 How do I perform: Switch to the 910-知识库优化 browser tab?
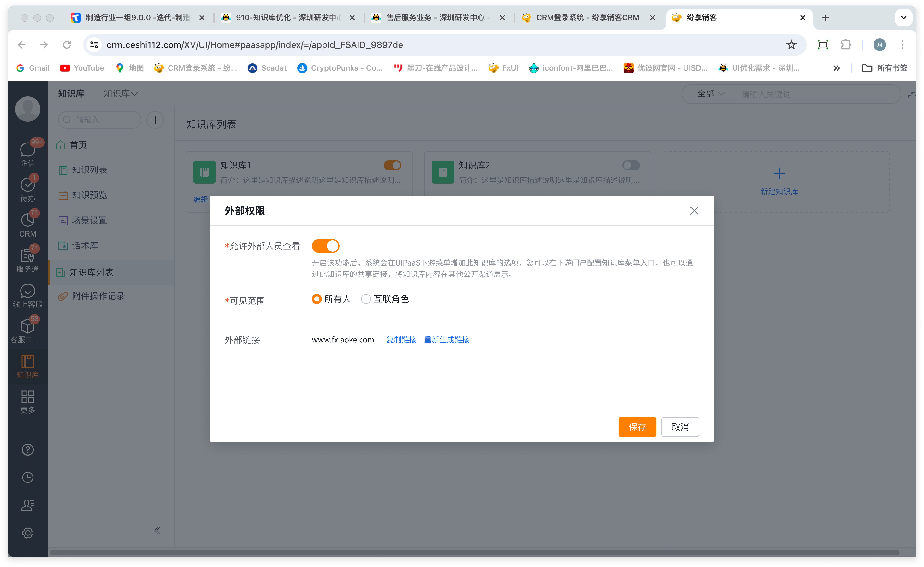coord(288,18)
